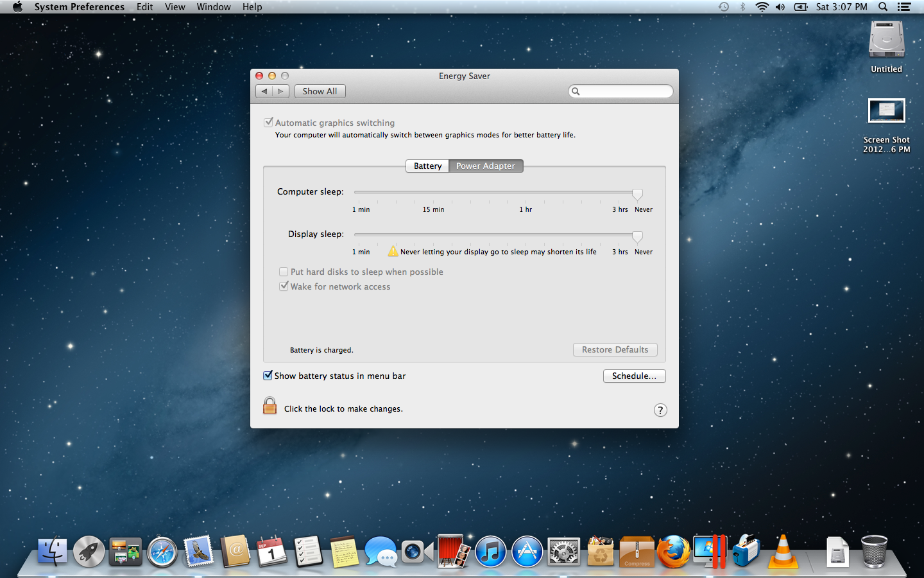Enable Put hard disks to sleep when possible
Image resolution: width=924 pixels, height=578 pixels.
pyautogui.click(x=284, y=272)
